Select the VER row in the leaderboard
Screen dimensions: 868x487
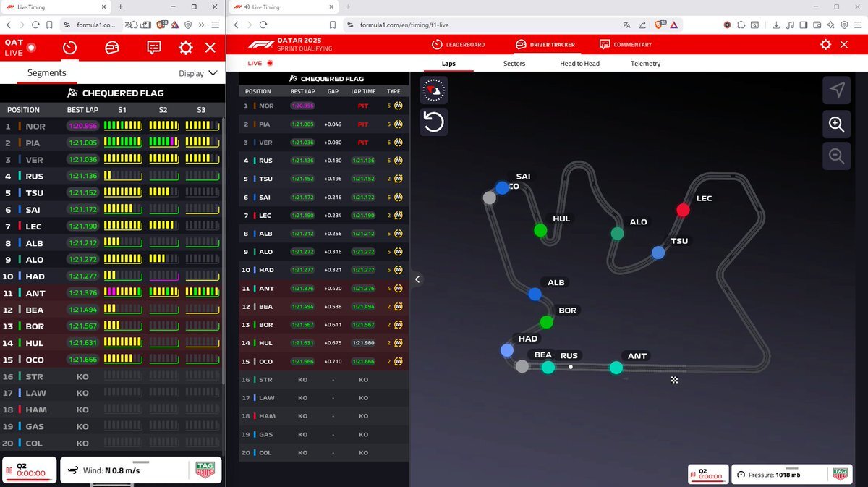(323, 143)
